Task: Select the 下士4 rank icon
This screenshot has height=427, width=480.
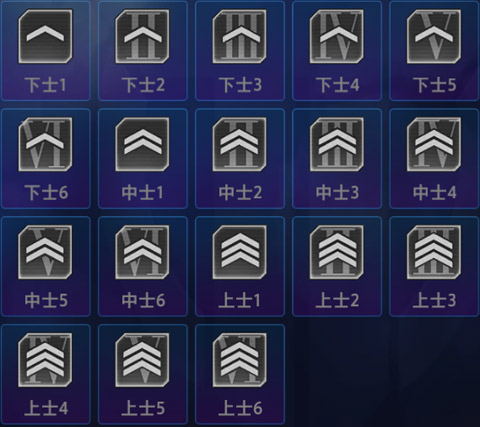Action: tap(337, 36)
